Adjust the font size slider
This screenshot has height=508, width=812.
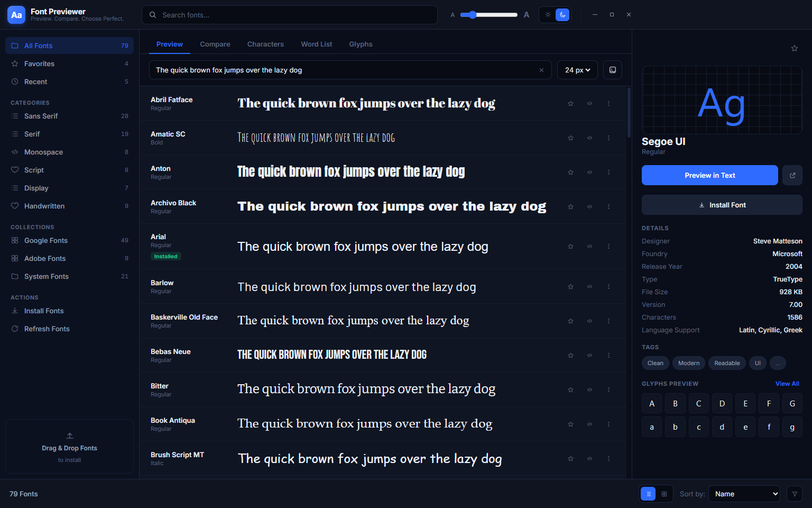click(488, 15)
